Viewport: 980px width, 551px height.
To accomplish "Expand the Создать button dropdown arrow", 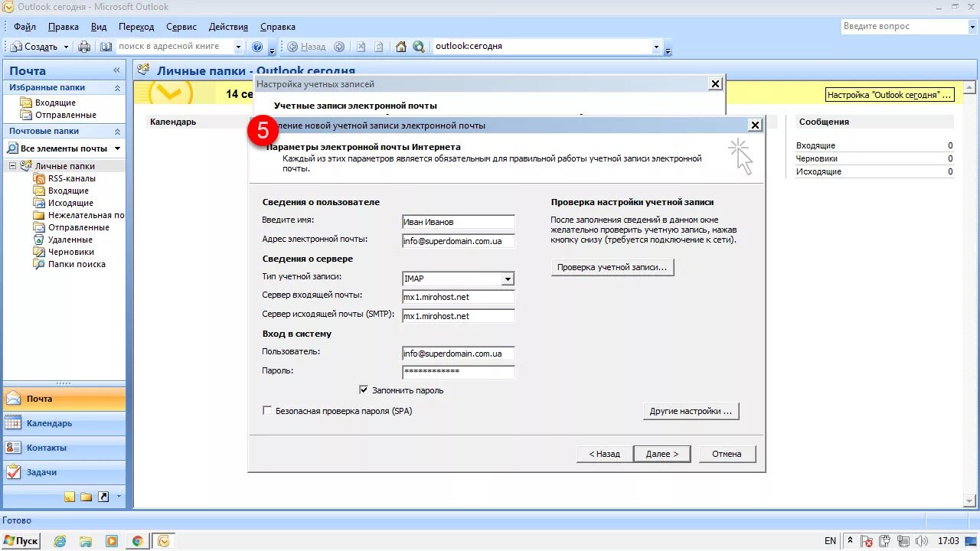I will coord(66,47).
